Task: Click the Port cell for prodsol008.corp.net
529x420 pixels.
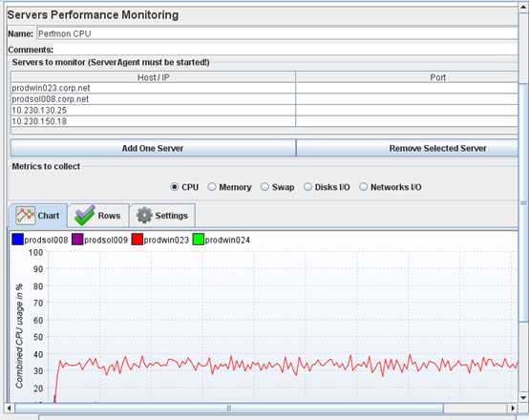Action: (407, 99)
